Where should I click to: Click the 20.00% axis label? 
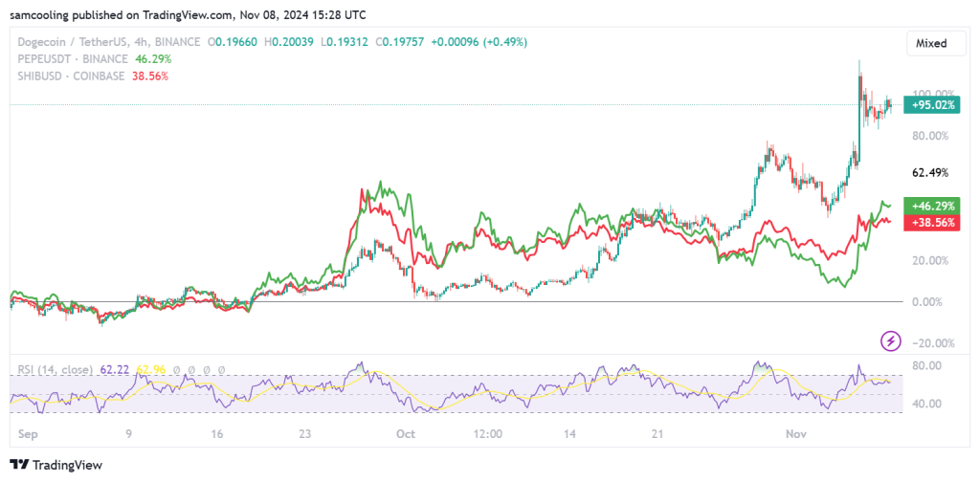[930, 260]
